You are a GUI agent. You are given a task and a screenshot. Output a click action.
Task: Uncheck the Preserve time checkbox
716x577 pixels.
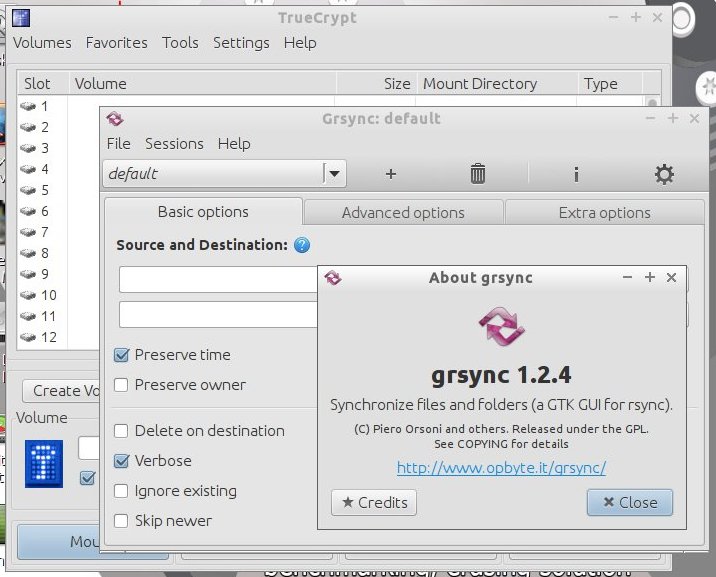click(121, 355)
